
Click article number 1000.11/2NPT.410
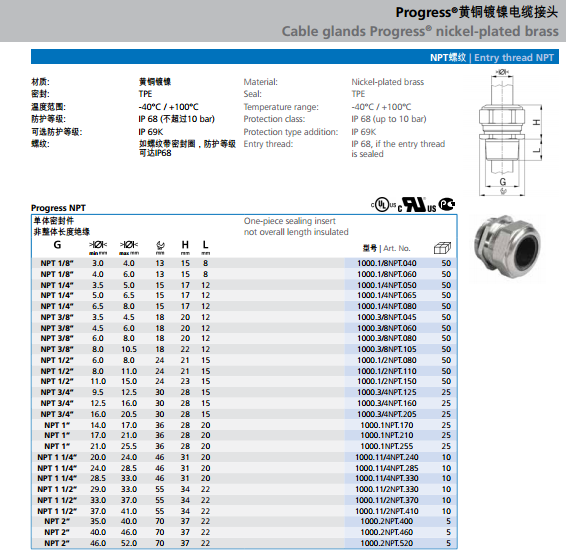click(x=387, y=511)
